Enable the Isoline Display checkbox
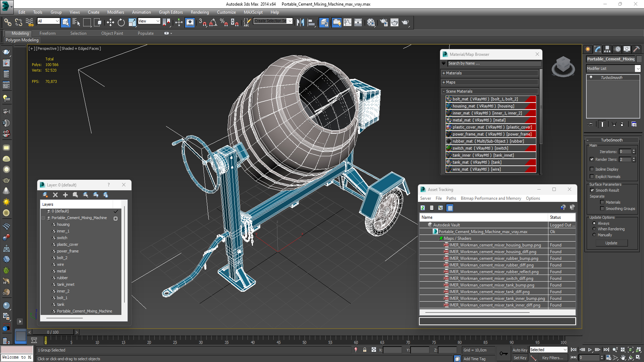This screenshot has height=362, width=644. pyautogui.click(x=592, y=169)
